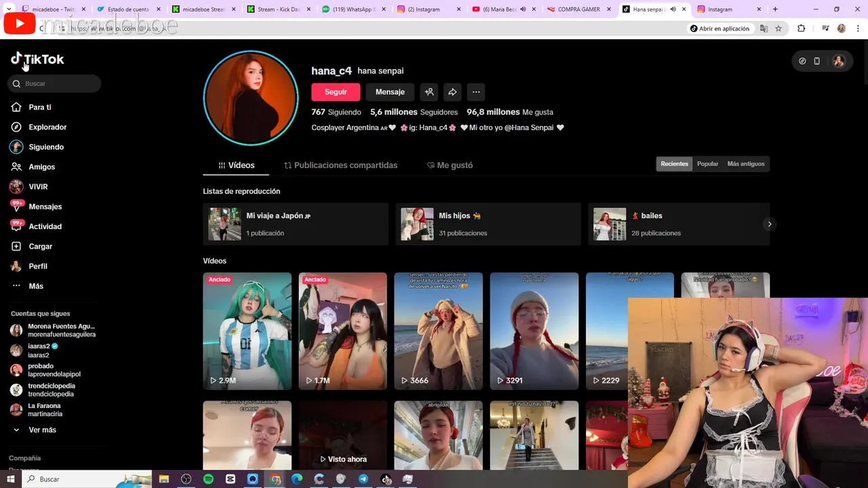Open the Explorador compass icon
This screenshot has height=488, width=868.
pyautogui.click(x=16, y=127)
